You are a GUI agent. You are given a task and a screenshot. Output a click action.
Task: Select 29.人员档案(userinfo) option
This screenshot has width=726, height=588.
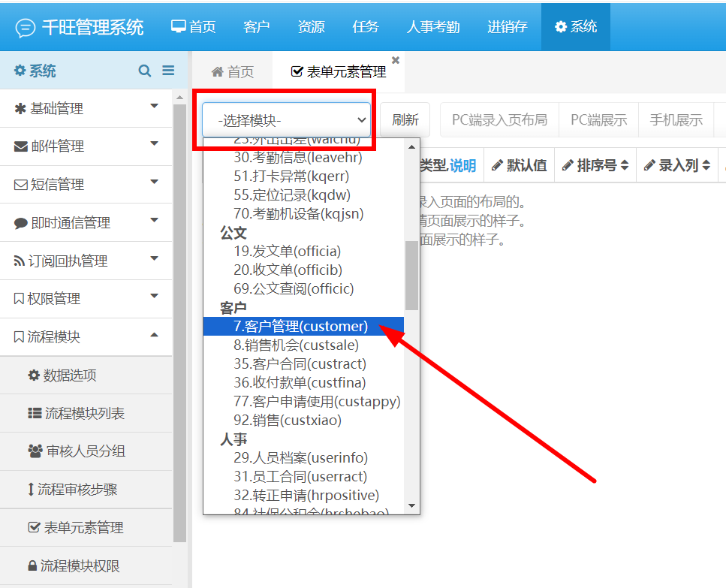pyautogui.click(x=304, y=457)
